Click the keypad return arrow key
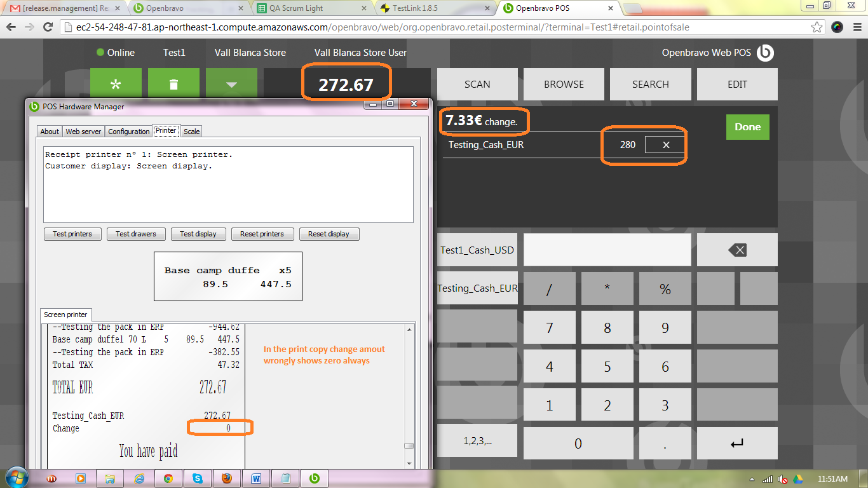 (737, 444)
